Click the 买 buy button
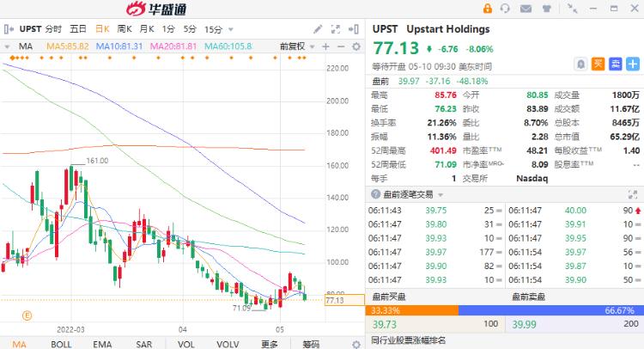 click(x=598, y=64)
